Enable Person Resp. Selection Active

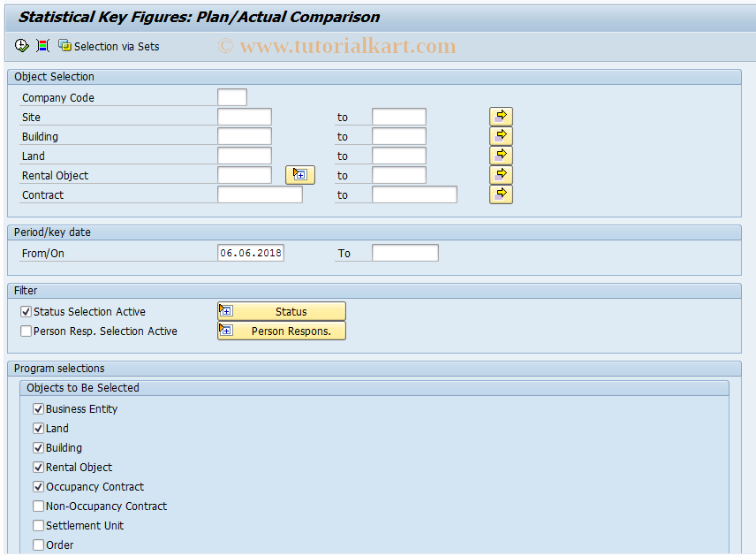(x=26, y=331)
